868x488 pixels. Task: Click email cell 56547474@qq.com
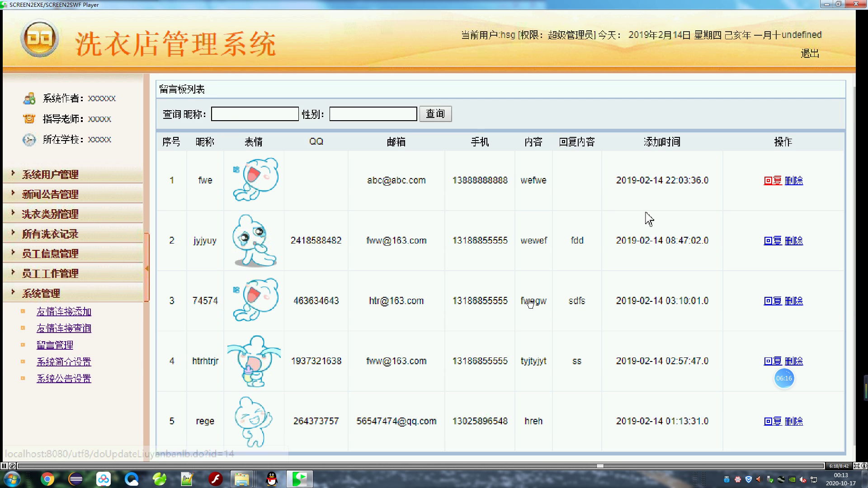pos(396,421)
